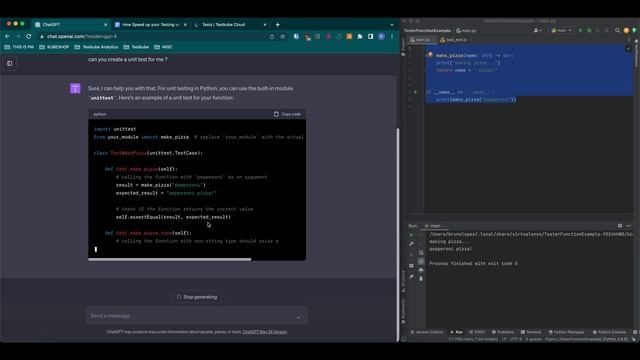640x360 pixels.
Task: Click the orange IDE updates icon
Action: click(626, 31)
